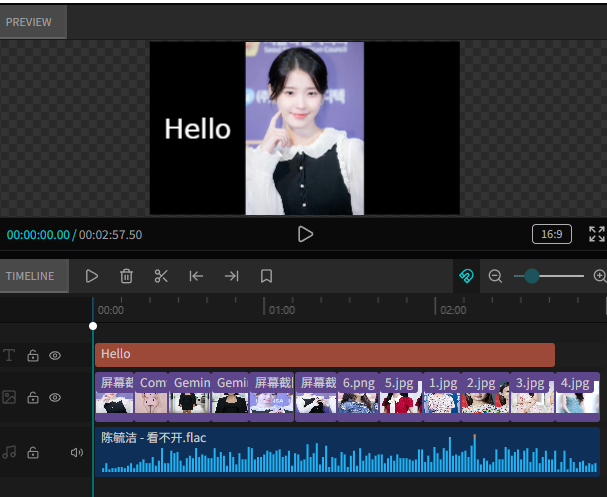Click the playhead handle at 00:00
The width and height of the screenshot is (607, 497).
[93, 326]
